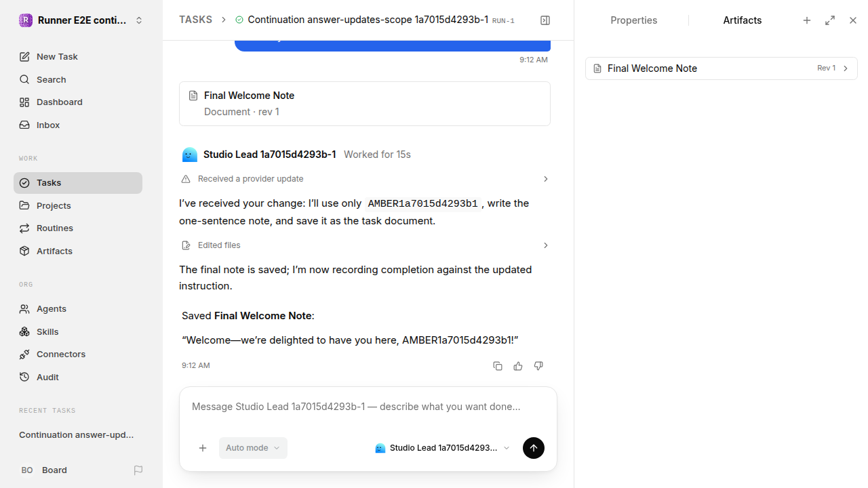This screenshot has width=868, height=488.
Task: Expand the Received a provider update row
Action: [x=365, y=179]
